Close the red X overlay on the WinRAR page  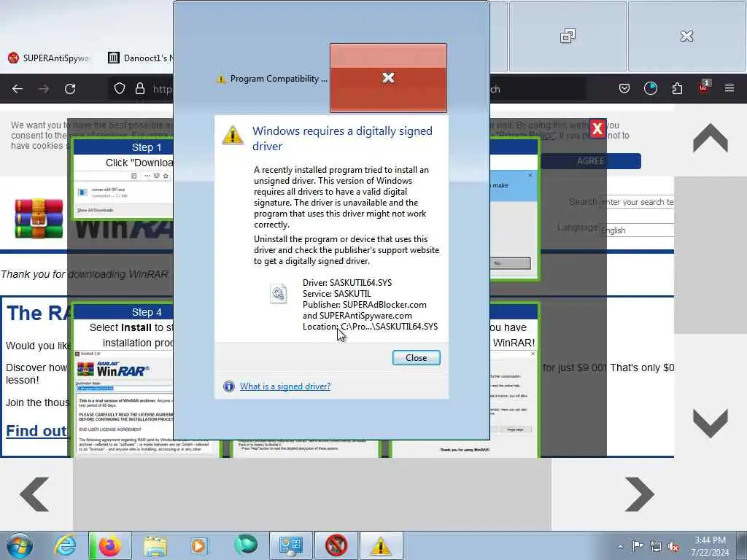(597, 128)
